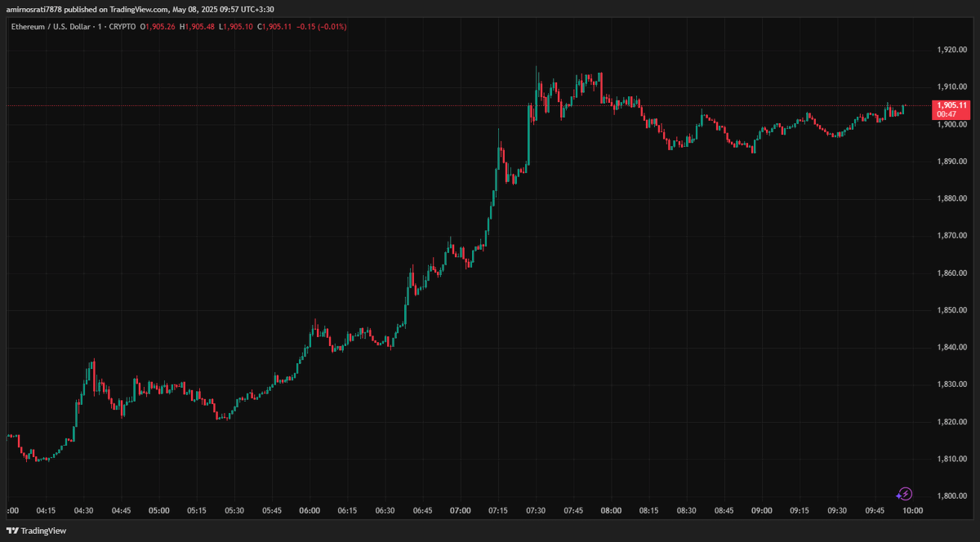Image resolution: width=980 pixels, height=542 pixels.
Task: Click the 05:00 time axis label
Action: click(x=159, y=510)
